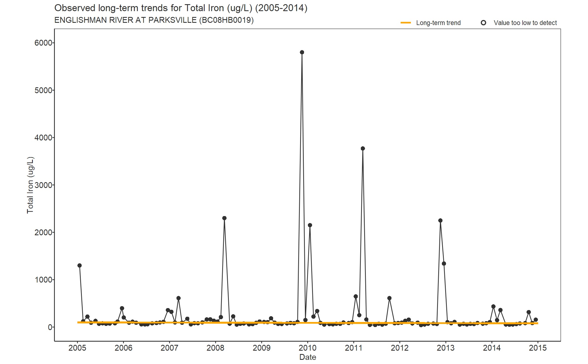Click the x-axis label 2015
588x364 pixels.
[538, 348]
